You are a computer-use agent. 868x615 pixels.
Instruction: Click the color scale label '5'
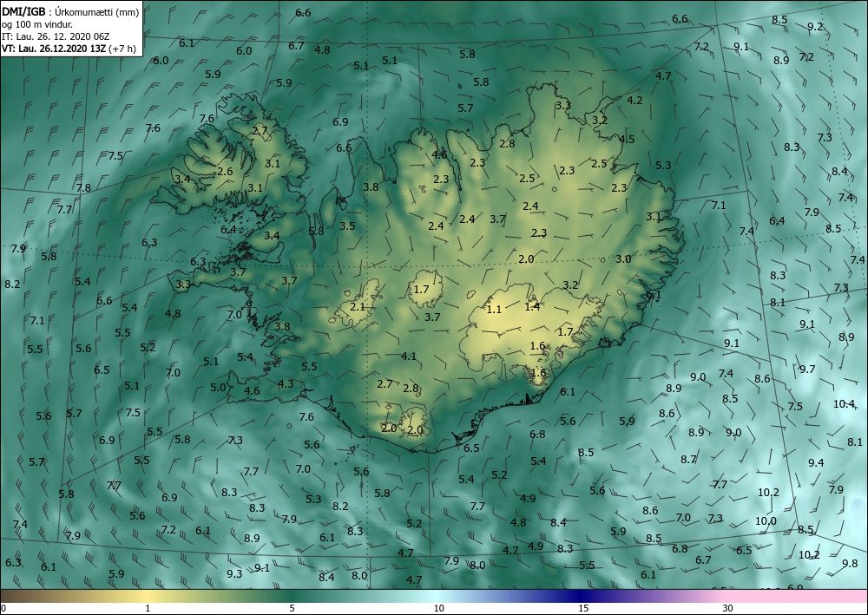pos(292,608)
